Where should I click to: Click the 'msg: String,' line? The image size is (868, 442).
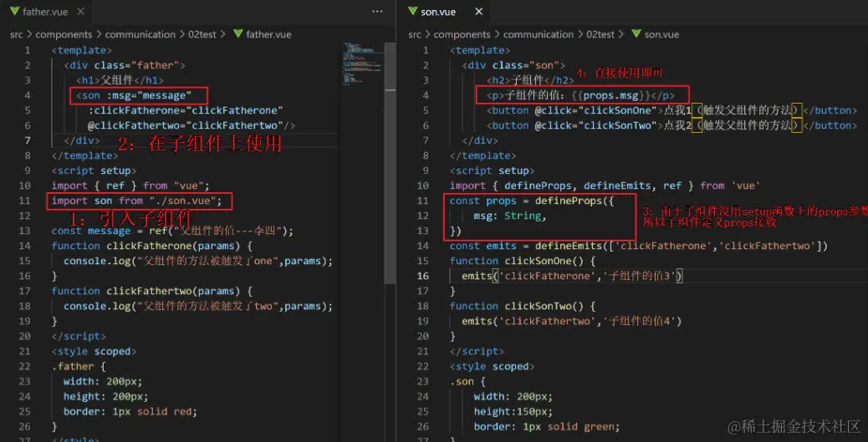click(510, 216)
